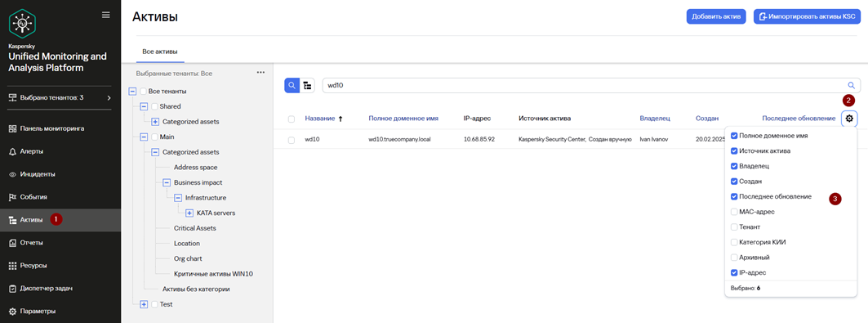This screenshot has width=868, height=323.
Task: Switch to category tree filter icon
Action: point(307,85)
